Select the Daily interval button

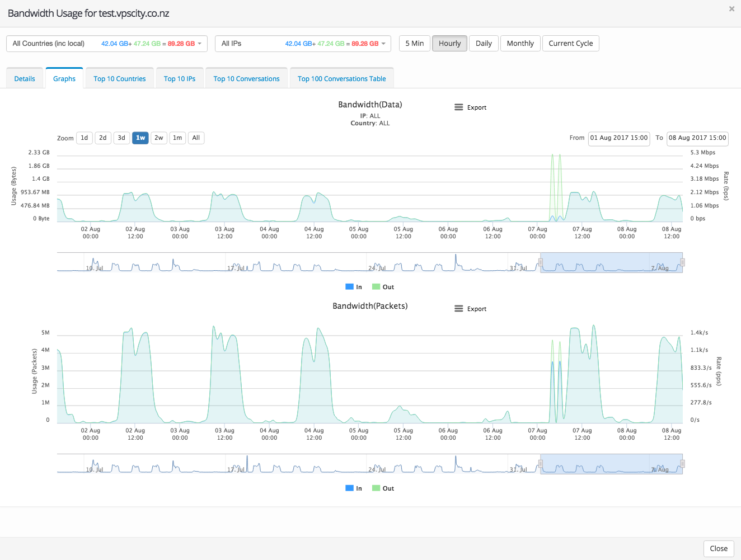pos(484,44)
